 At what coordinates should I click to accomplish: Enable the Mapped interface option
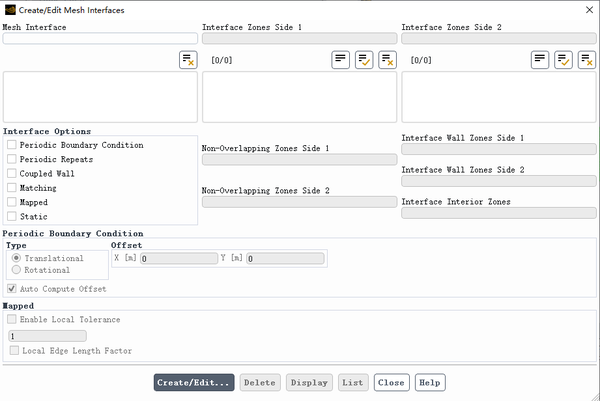pyautogui.click(x=12, y=202)
